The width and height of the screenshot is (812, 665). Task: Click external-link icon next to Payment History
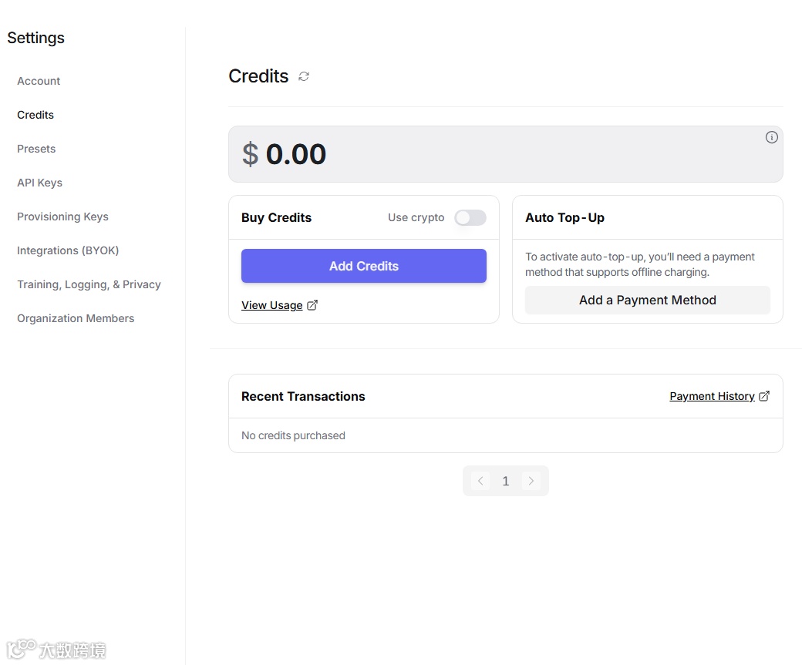(x=764, y=396)
